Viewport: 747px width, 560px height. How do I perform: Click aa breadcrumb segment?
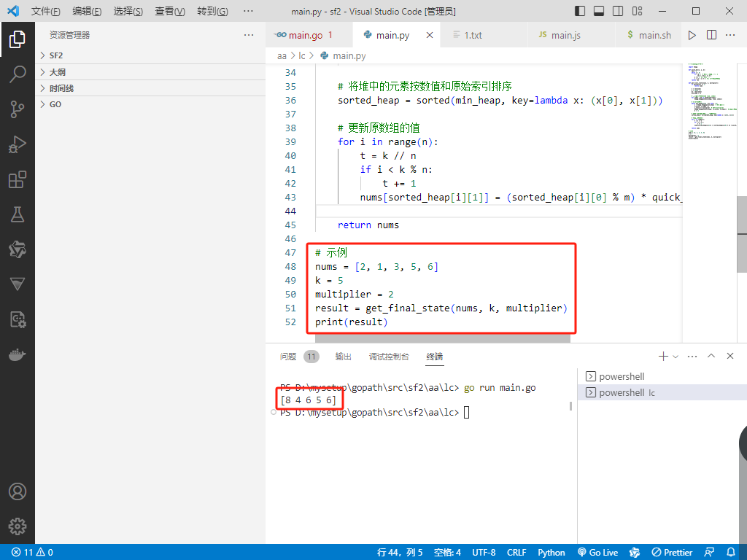[x=282, y=55]
